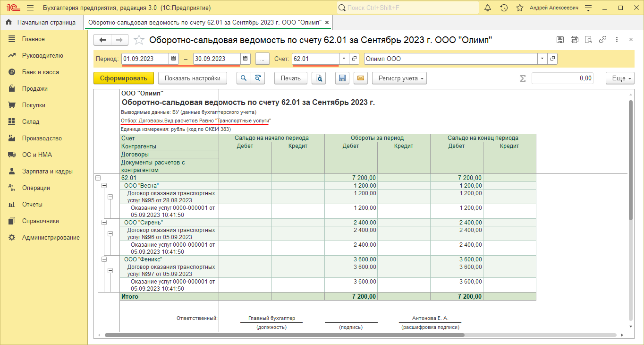Open period selection ellipsis button
Screen dimensions: 644x345
(263, 59)
